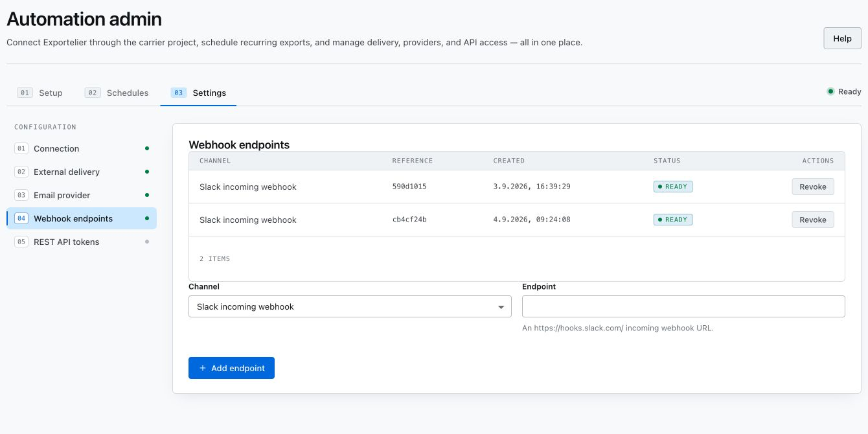
Task: Click the 02 step badge beside Schedules
Action: point(93,93)
